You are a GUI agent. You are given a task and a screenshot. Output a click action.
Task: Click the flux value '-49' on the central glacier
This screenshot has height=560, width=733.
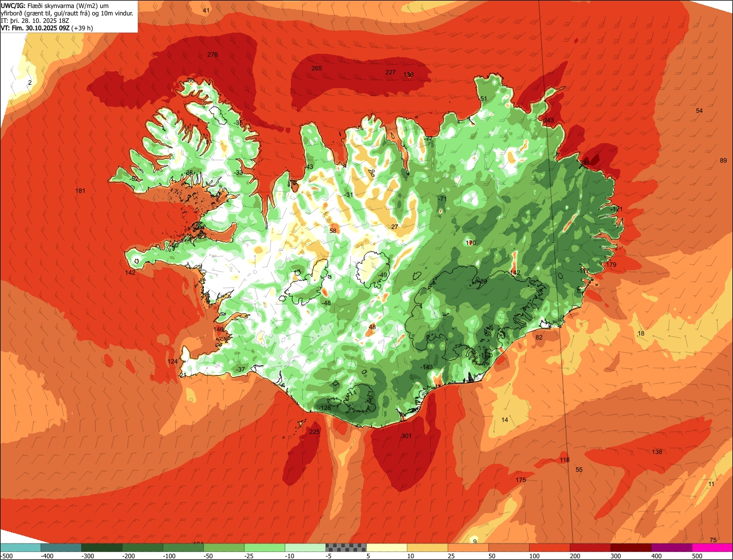click(x=383, y=275)
